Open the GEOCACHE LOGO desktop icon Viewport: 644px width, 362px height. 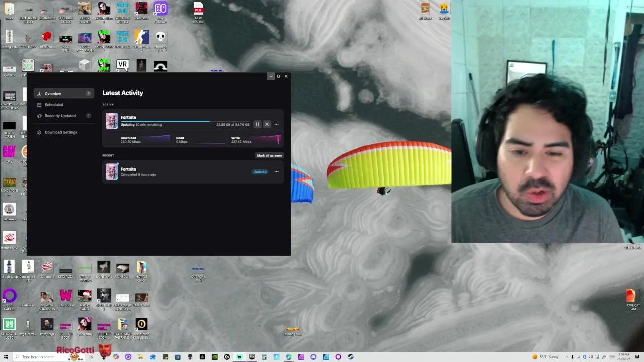9,328
